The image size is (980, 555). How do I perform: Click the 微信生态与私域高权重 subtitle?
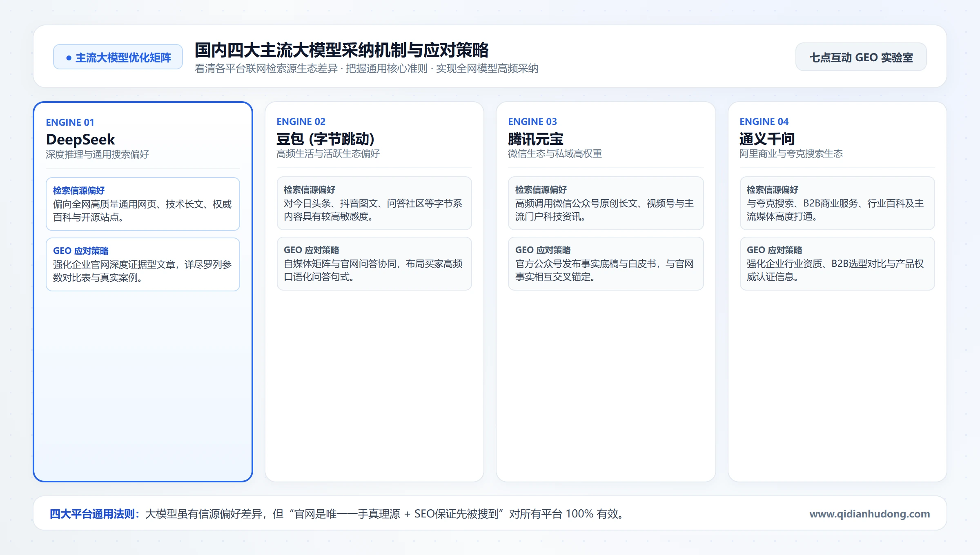point(555,153)
